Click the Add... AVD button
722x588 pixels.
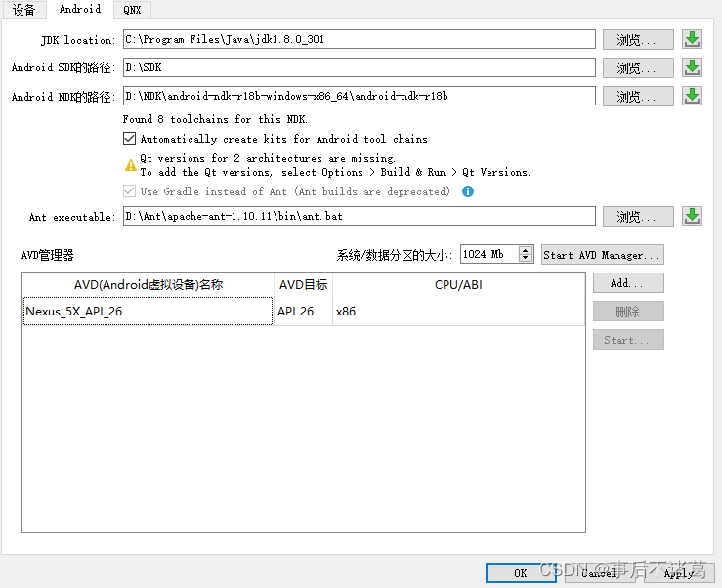tap(628, 283)
